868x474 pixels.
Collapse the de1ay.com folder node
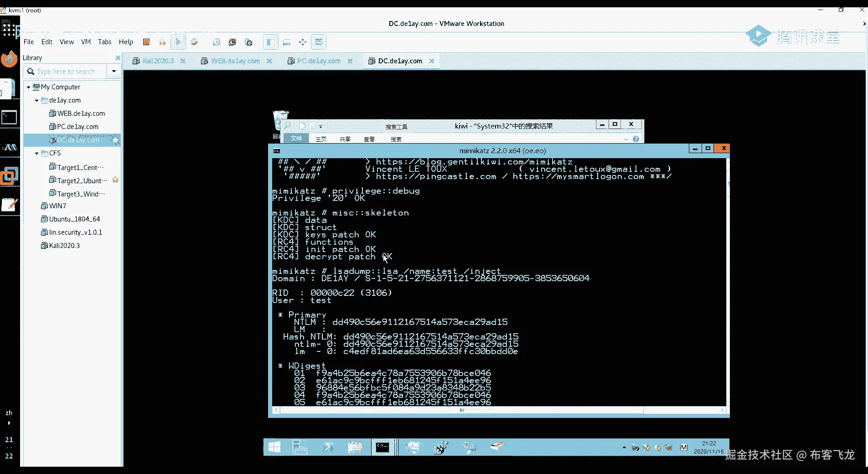click(37, 100)
